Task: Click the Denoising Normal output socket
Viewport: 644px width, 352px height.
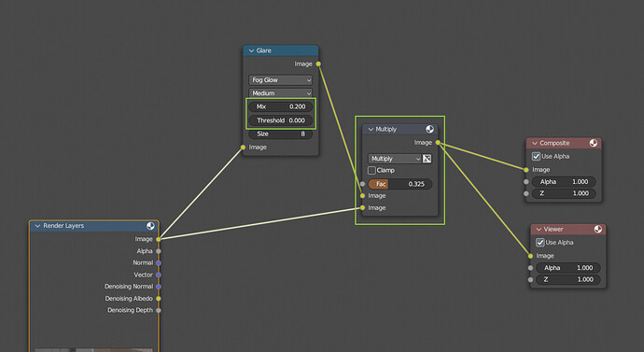Action: [x=159, y=287]
